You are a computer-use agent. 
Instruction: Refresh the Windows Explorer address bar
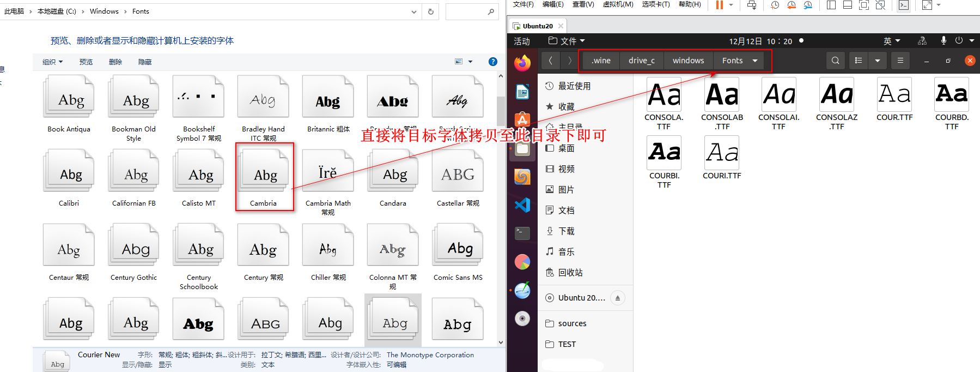431,11
